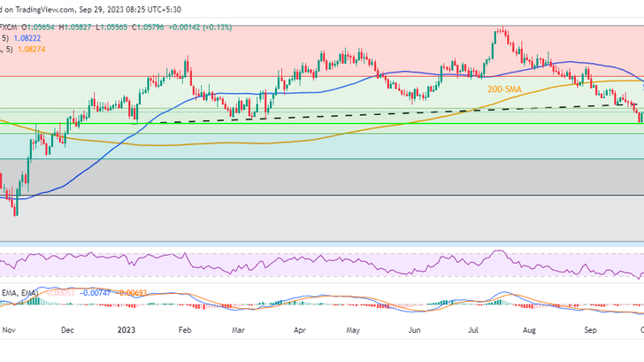Click the Nov label on time axis
644x362 pixels.
pos(9,330)
